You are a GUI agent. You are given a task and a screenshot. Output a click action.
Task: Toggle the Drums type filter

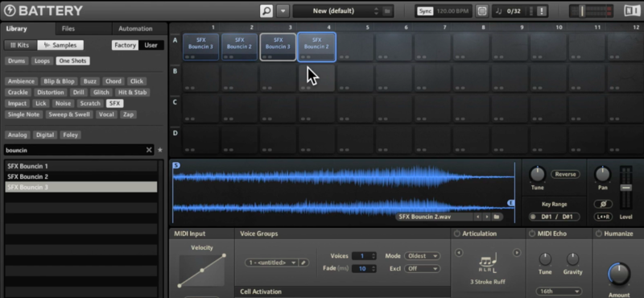click(17, 61)
